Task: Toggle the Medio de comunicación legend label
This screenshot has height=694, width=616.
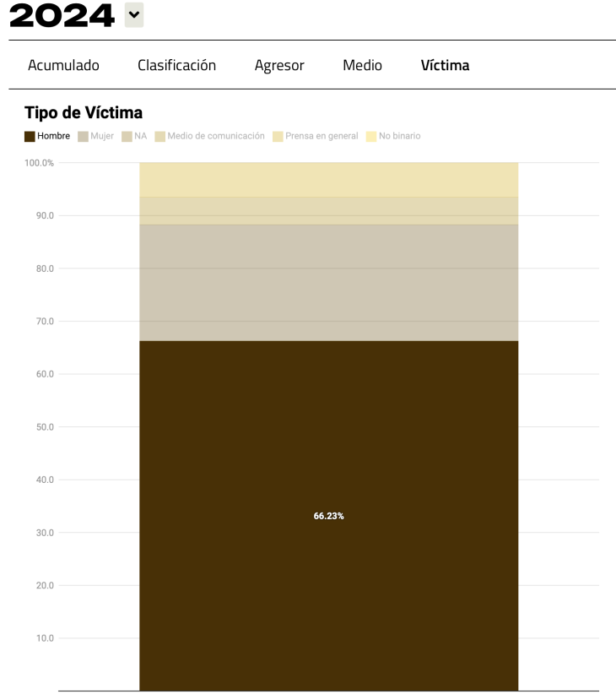Action: (x=216, y=136)
